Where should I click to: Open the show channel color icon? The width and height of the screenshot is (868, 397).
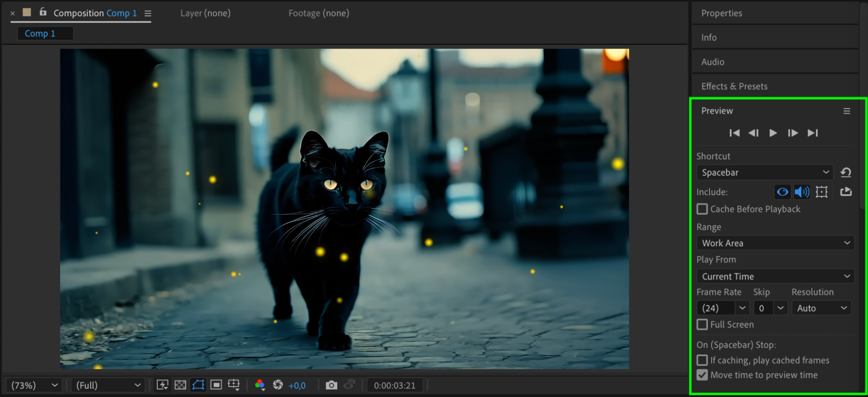click(260, 385)
